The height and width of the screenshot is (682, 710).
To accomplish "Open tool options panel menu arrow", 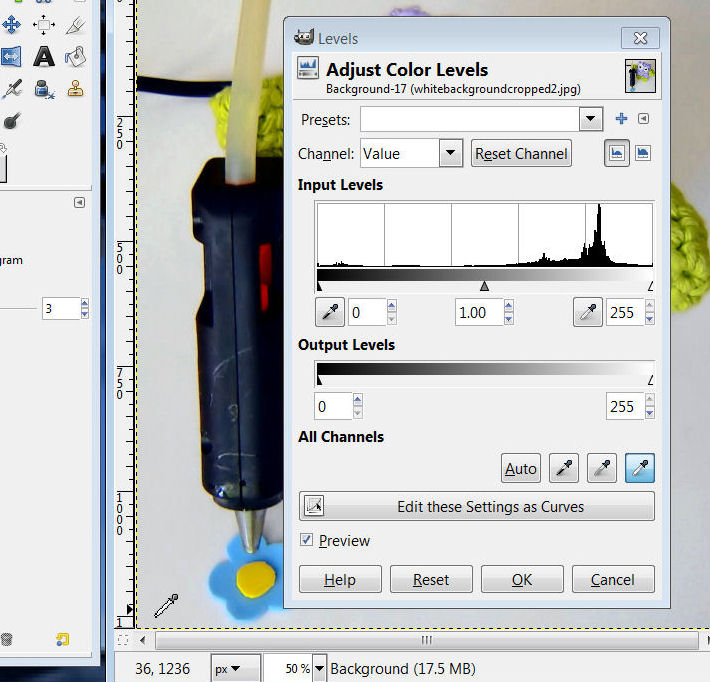I will tap(79, 202).
